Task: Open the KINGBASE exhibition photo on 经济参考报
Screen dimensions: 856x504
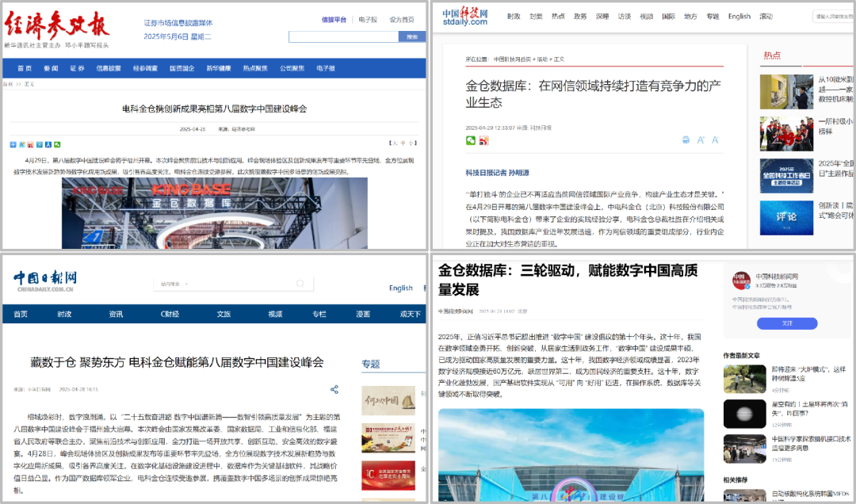Action: (x=215, y=213)
